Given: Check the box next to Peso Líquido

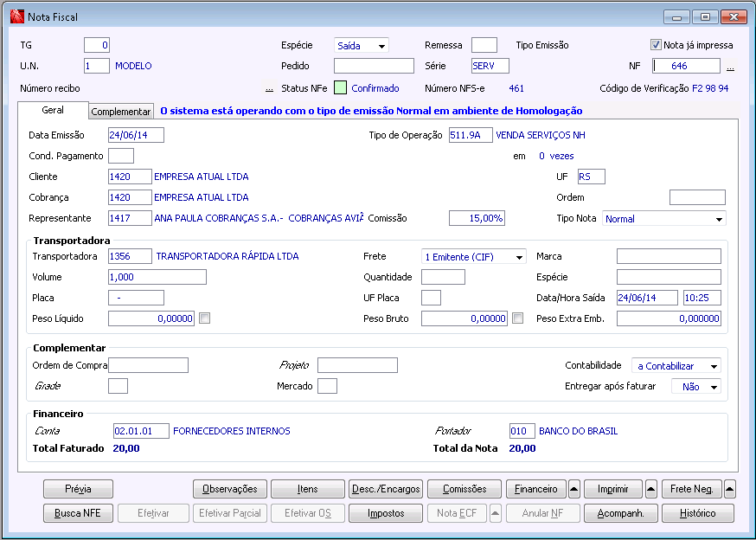Looking at the screenshot, I should pos(204,318).
